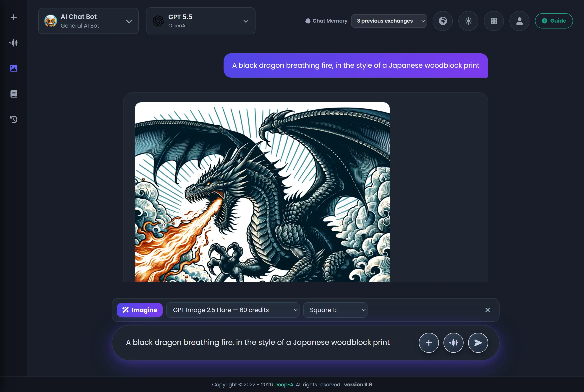Viewport: 584px width, 392px height.
Task: Open user profile account button
Action: [x=519, y=21]
